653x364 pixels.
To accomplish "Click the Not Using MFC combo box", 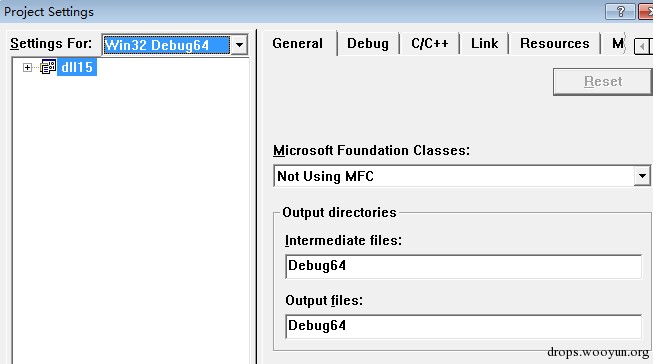I will click(x=461, y=176).
